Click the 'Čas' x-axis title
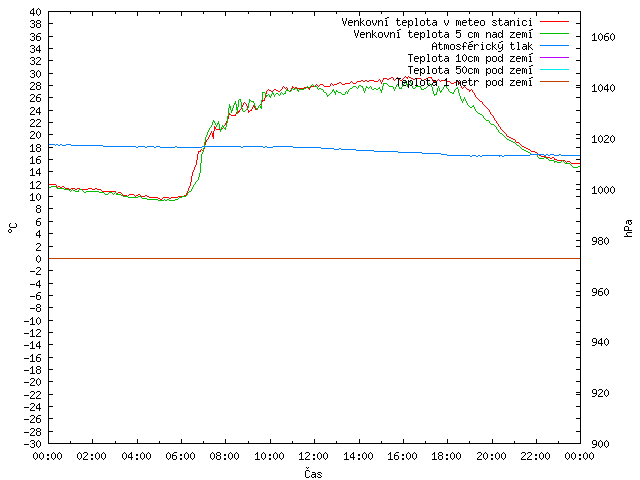The width and height of the screenshot is (640, 480). 313,473
